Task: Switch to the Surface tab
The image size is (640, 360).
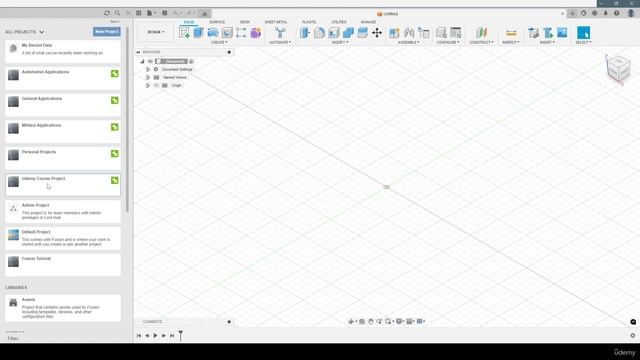Action: pos(217,22)
